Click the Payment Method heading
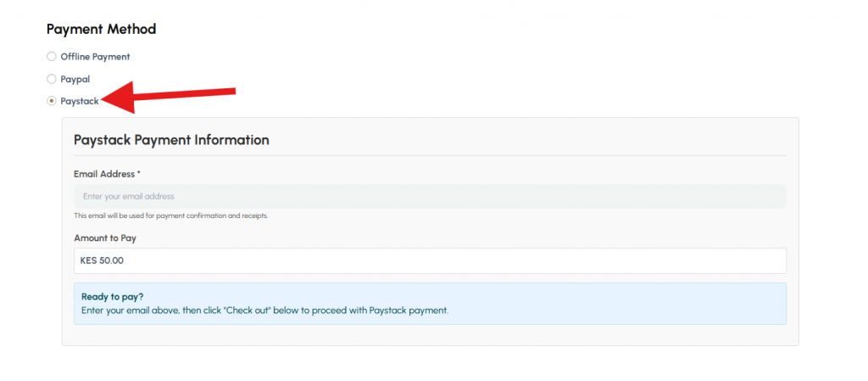The image size is (868, 381). coord(102,29)
